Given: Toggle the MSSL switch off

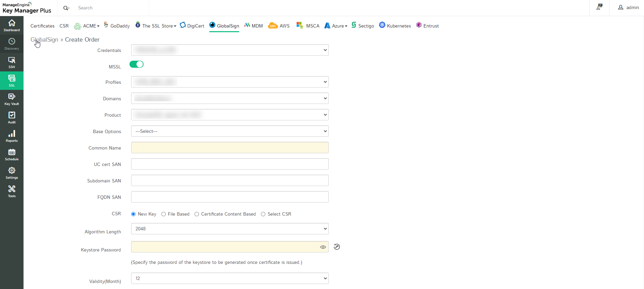Looking at the screenshot, I should click(137, 64).
